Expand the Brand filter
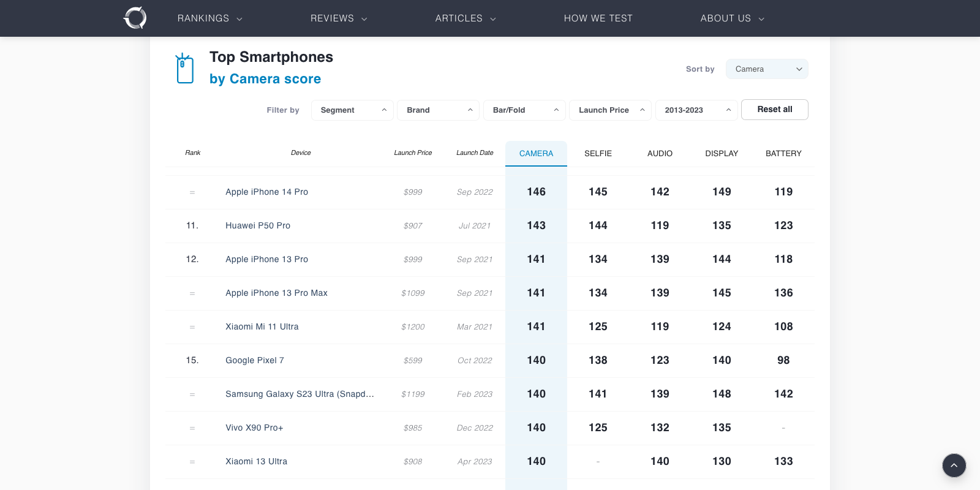Viewport: 980px width, 490px height. tap(439, 110)
